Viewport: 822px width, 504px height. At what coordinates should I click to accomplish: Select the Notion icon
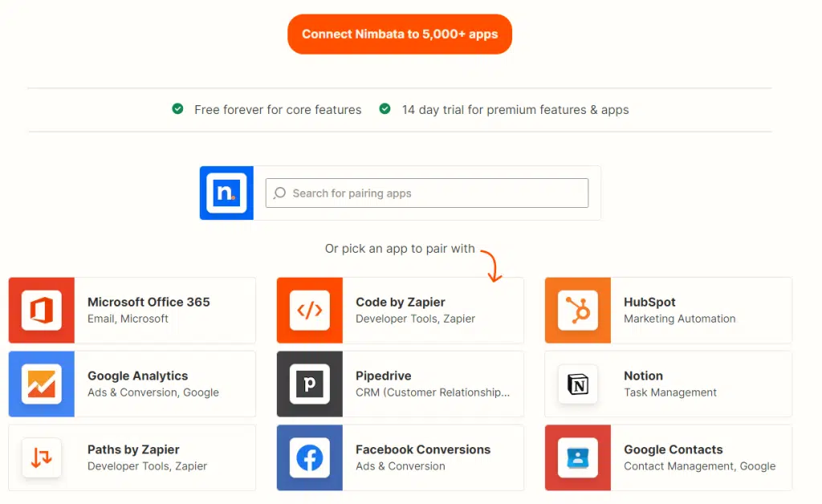click(x=578, y=384)
